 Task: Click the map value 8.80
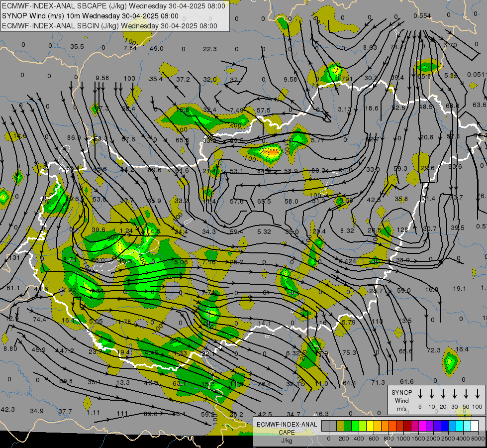click(10, 349)
